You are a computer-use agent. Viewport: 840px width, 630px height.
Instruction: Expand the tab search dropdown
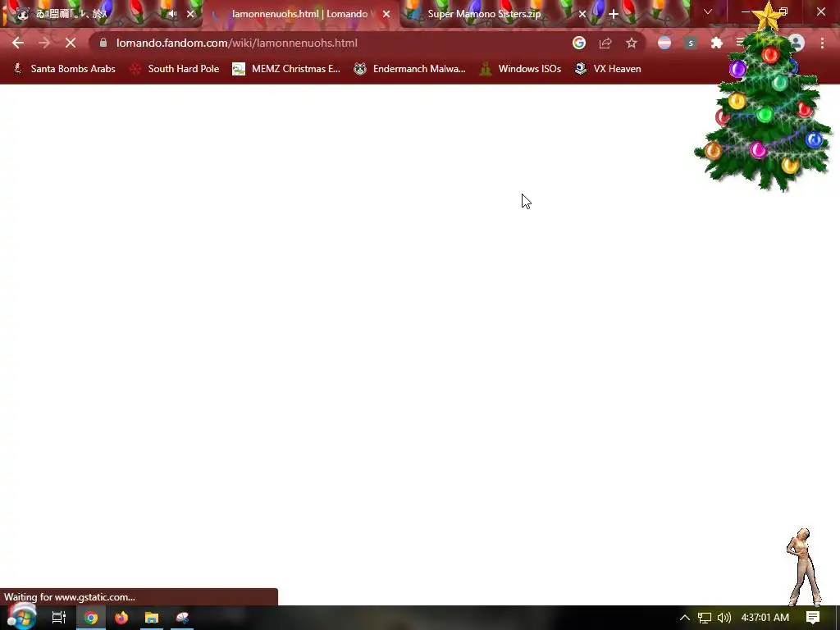coord(708,11)
